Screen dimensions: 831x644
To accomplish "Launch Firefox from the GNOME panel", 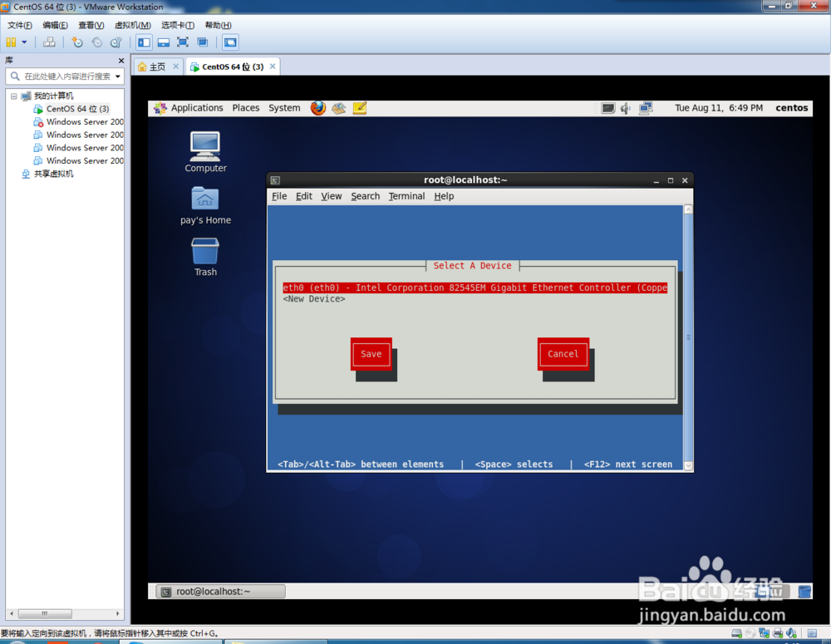I will [318, 108].
